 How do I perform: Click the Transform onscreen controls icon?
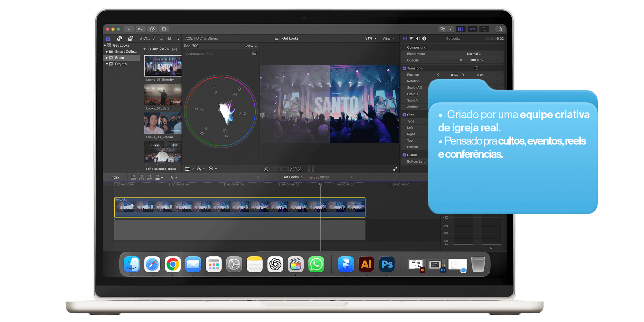[x=476, y=68]
